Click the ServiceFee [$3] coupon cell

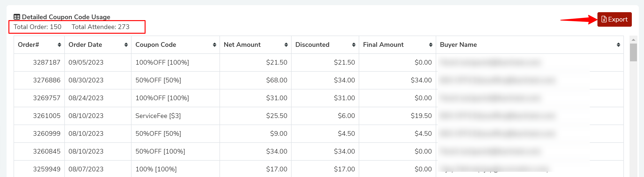click(x=158, y=116)
